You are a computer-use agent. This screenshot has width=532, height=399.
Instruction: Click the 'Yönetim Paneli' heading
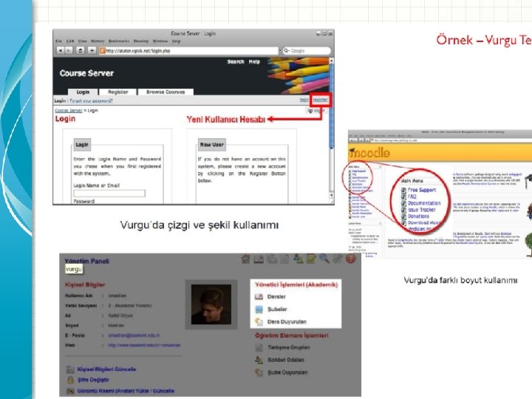click(x=87, y=262)
